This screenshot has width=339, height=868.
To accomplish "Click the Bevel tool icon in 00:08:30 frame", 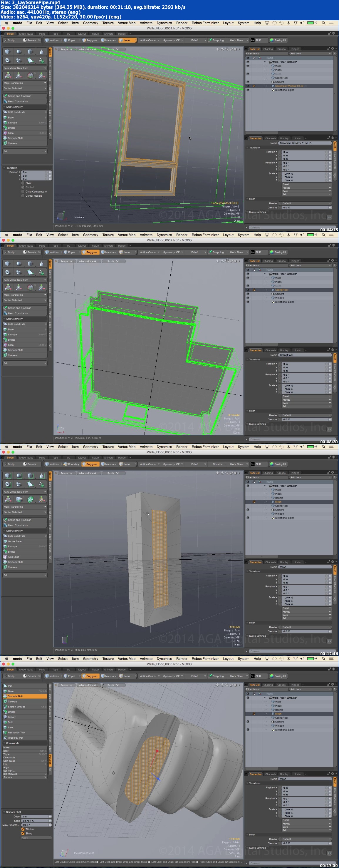I will tap(5, 329).
